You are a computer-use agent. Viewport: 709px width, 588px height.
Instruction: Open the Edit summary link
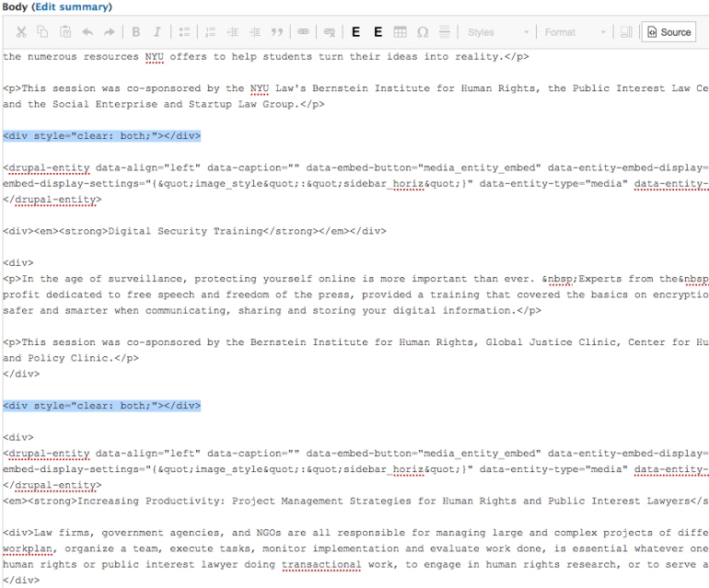pyautogui.click(x=73, y=6)
